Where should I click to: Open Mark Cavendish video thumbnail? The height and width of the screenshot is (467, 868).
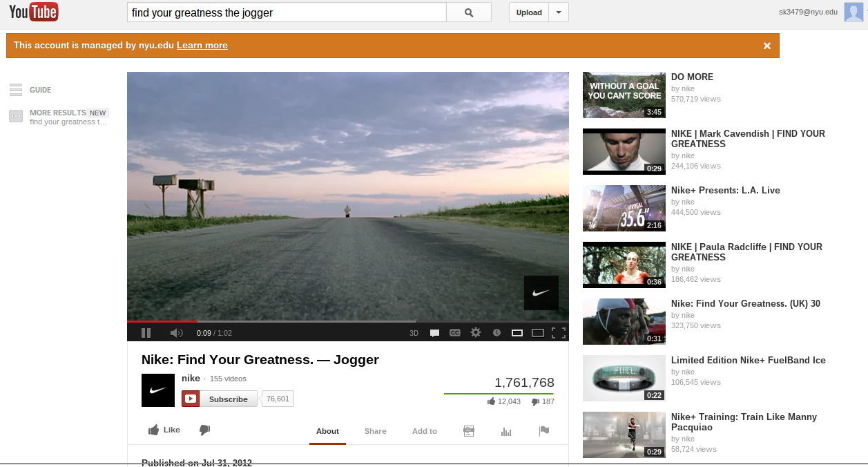coord(624,151)
